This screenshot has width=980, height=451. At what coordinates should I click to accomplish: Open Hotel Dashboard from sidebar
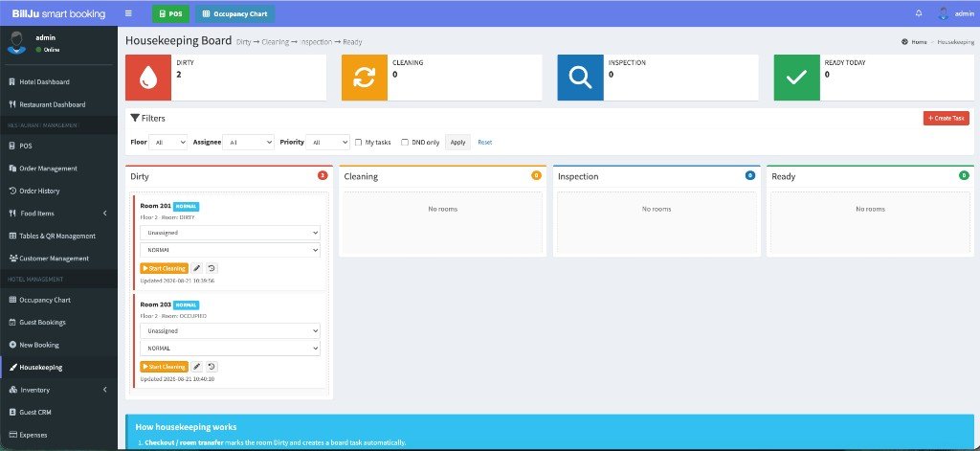[x=58, y=82]
